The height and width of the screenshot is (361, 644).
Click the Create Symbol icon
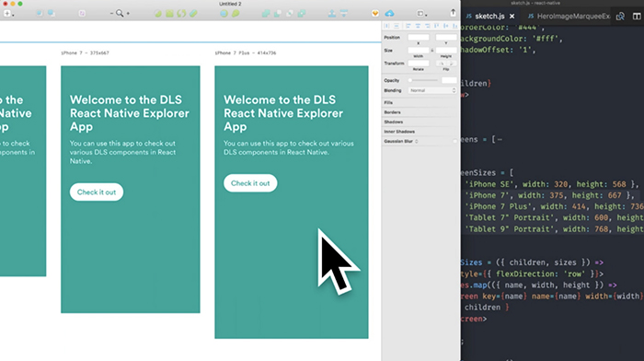(x=82, y=14)
